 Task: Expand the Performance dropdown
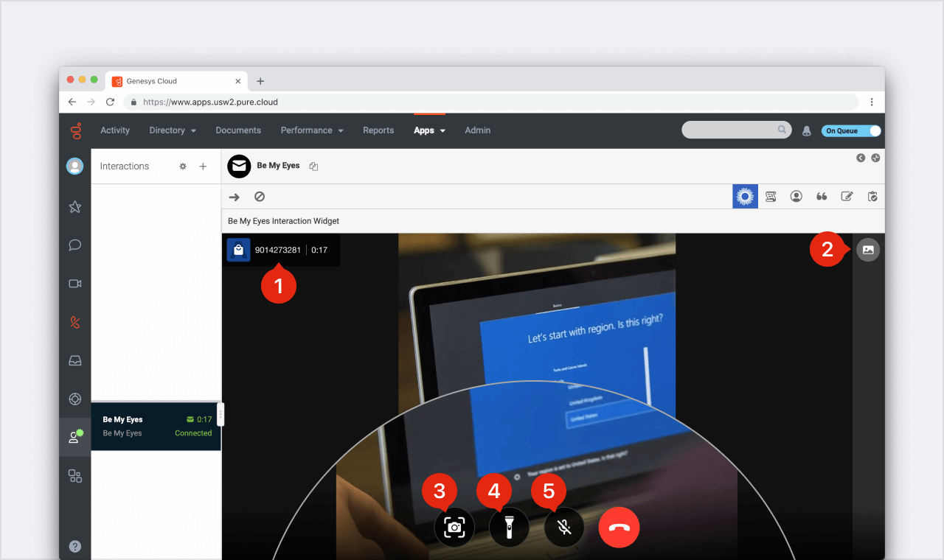(312, 130)
